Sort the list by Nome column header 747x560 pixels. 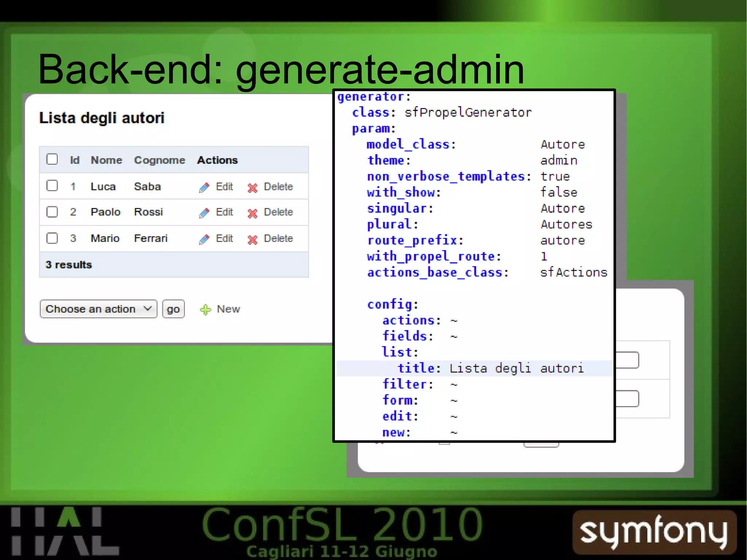[106, 160]
